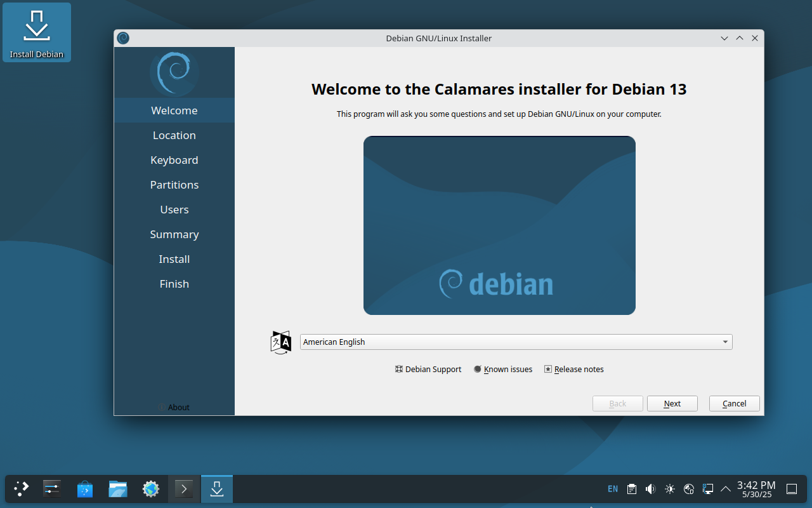Open the Known issues link

coord(503,370)
